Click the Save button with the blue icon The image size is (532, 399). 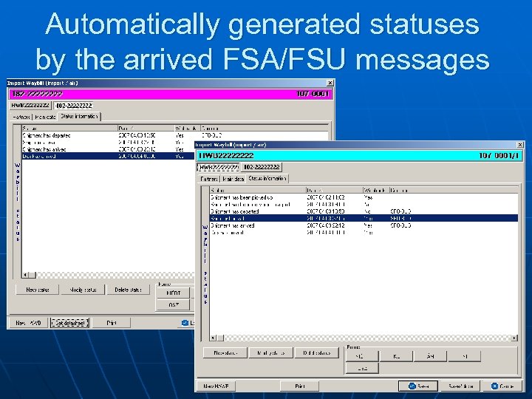point(418,386)
